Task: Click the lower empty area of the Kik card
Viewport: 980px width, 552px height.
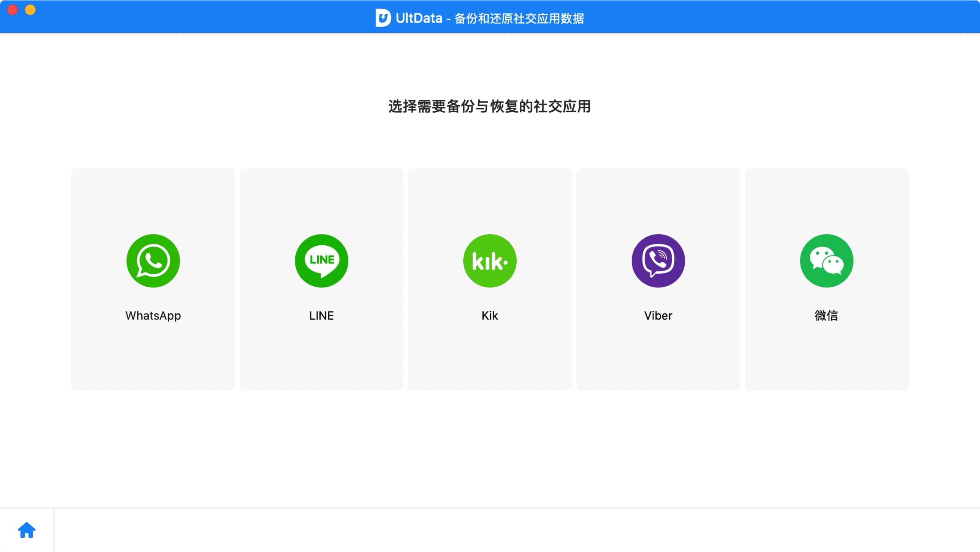Action: point(490,361)
